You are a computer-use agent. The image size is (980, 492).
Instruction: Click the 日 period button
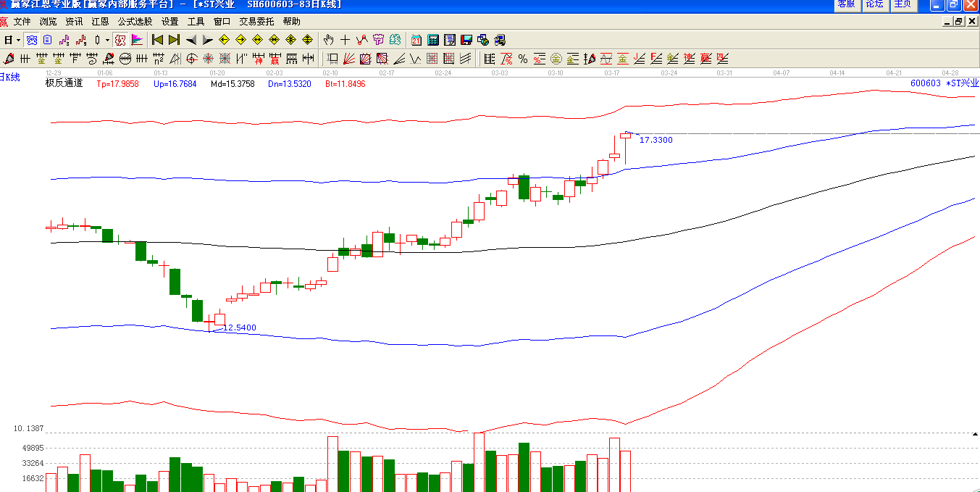click(8, 40)
